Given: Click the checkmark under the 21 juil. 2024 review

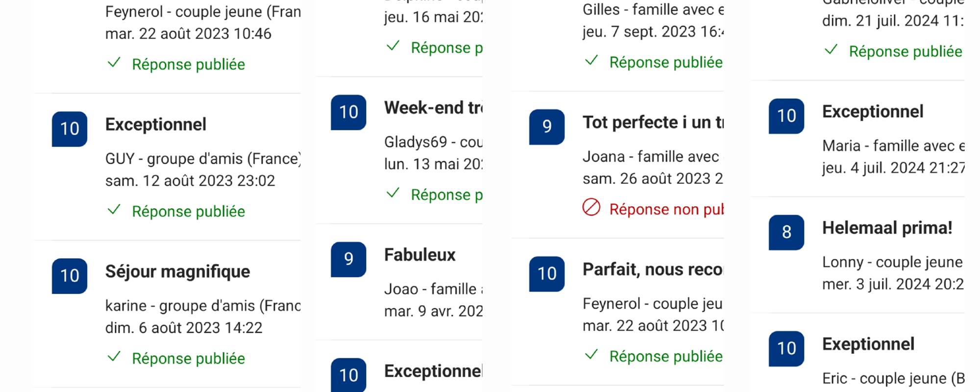Looking at the screenshot, I should [x=831, y=50].
